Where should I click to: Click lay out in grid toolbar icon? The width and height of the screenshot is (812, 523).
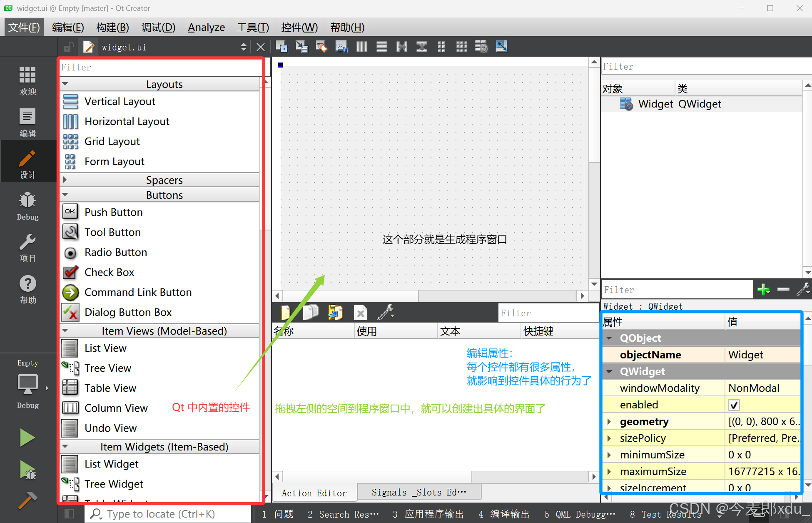tap(461, 47)
